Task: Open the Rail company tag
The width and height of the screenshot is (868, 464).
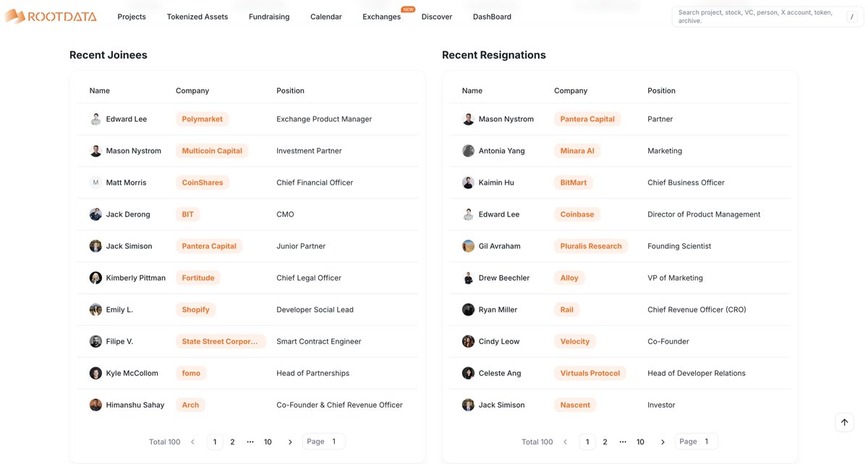Action: (x=567, y=310)
